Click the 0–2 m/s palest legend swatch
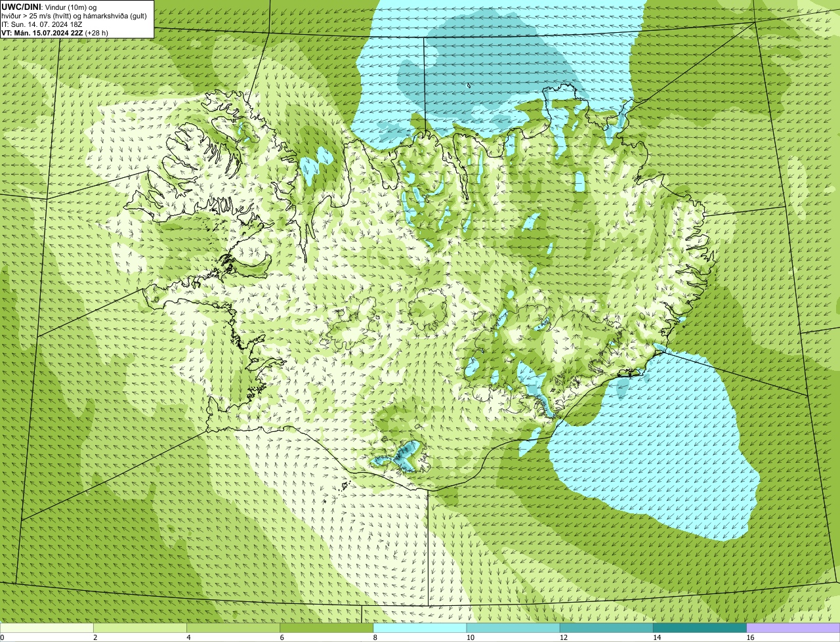Screen dimensions: 840x642 (x=47, y=628)
